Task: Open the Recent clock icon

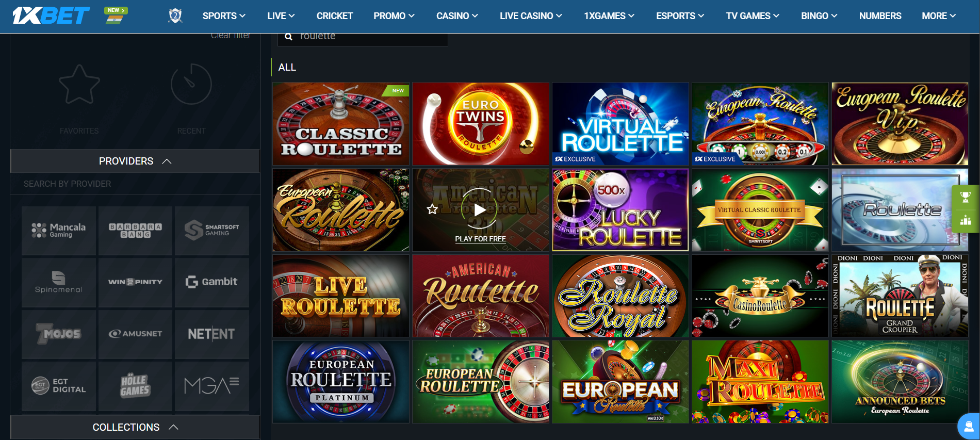Action: (x=191, y=84)
